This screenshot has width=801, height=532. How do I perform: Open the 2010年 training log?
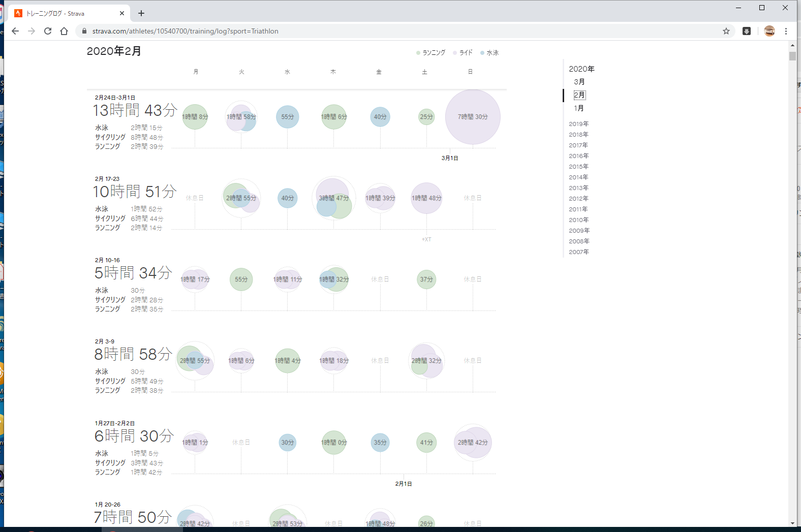click(x=578, y=220)
